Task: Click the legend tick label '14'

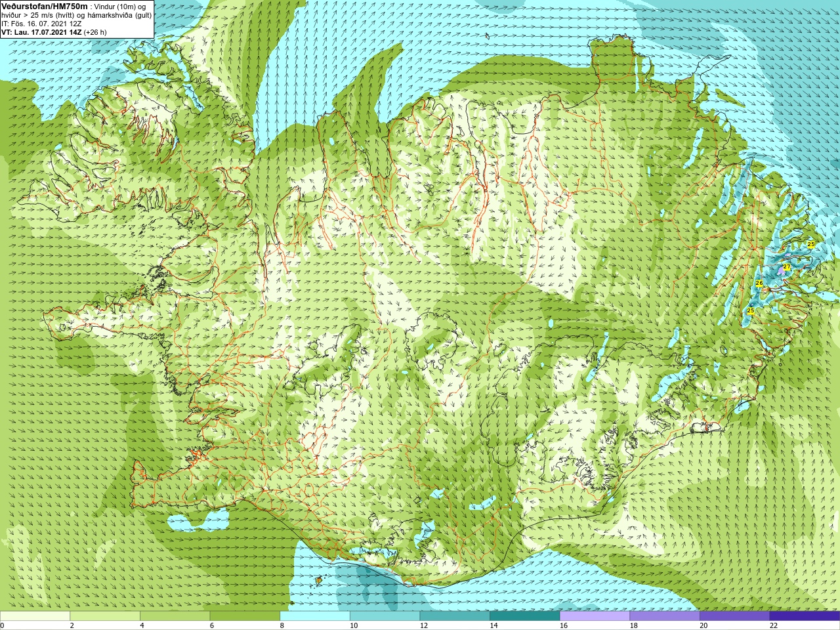Action: click(x=494, y=626)
